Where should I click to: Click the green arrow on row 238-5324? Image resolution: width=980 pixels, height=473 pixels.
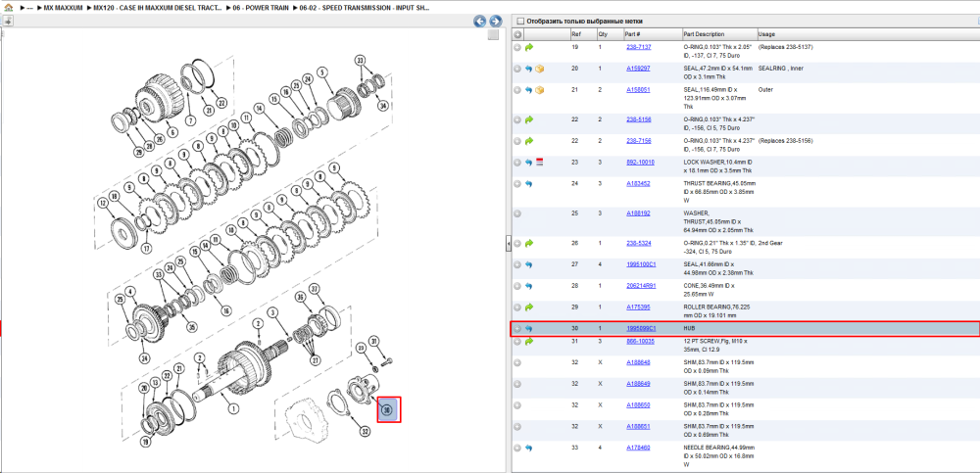coord(529,243)
